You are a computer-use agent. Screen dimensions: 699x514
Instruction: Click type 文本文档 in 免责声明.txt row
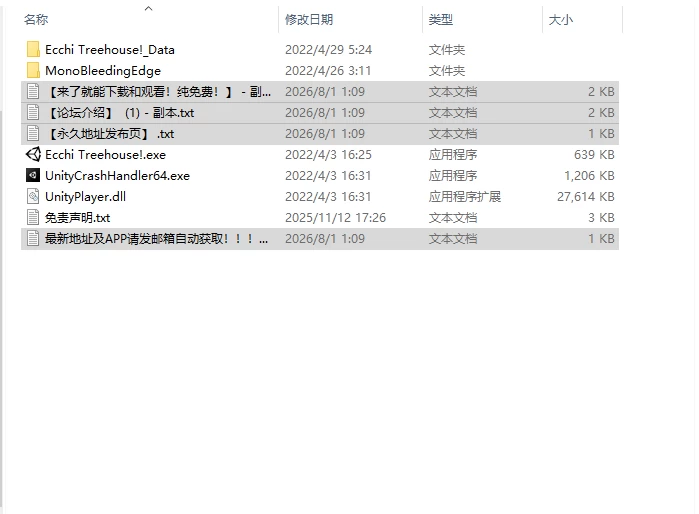453,218
